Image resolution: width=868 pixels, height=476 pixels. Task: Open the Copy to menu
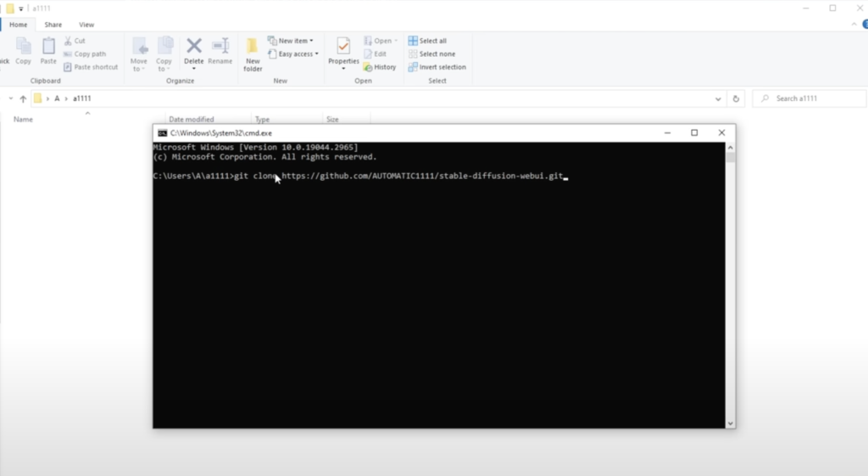[164, 53]
